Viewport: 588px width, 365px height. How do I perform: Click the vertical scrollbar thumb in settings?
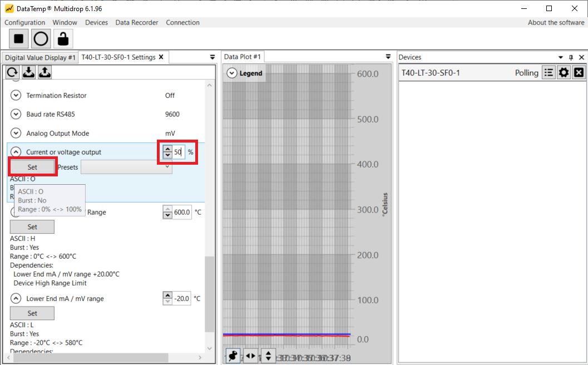click(210, 294)
